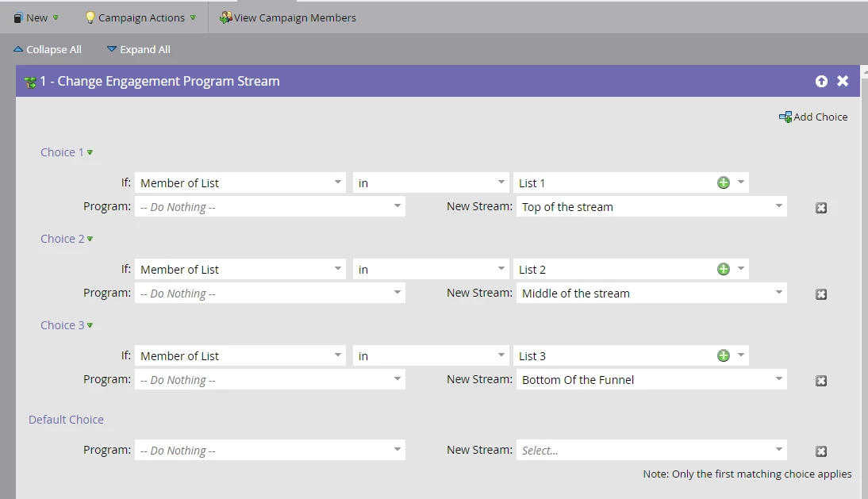Open the Choice 2 menu
The width and height of the screenshot is (868, 499).
[67, 239]
